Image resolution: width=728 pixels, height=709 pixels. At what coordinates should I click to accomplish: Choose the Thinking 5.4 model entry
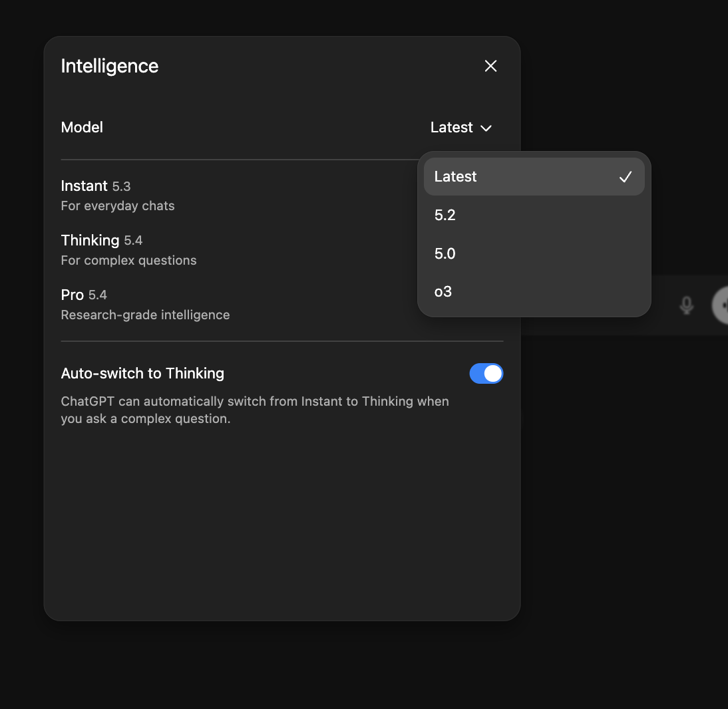tap(102, 240)
